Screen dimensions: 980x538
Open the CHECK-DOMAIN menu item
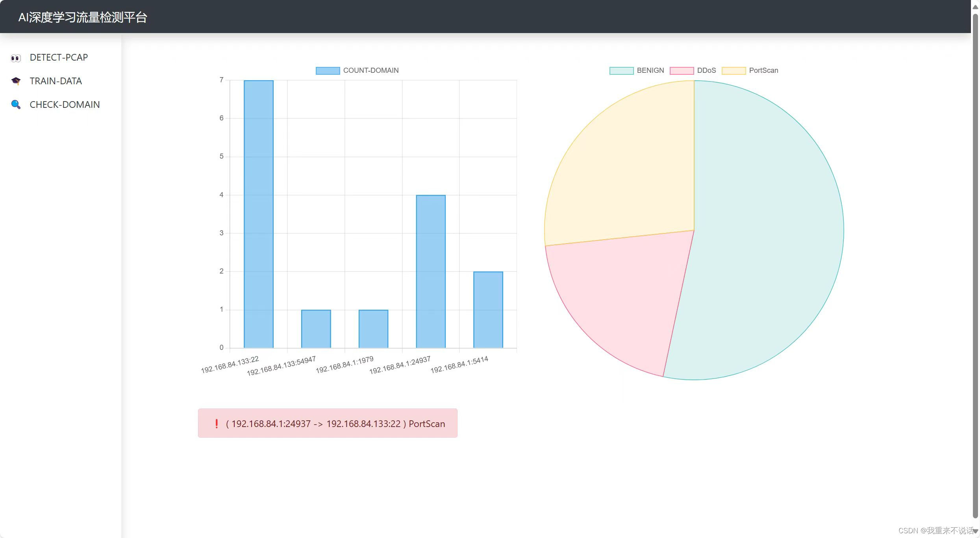coord(65,105)
